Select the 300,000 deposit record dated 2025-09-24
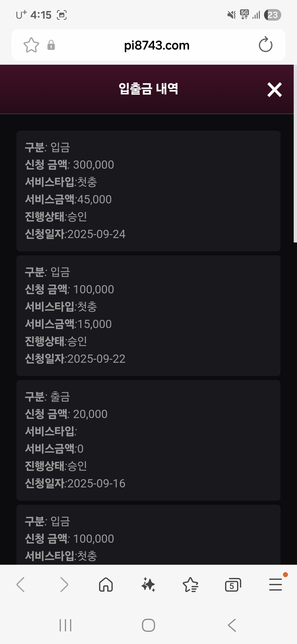Screen dimensions: 297x644 coord(148,191)
